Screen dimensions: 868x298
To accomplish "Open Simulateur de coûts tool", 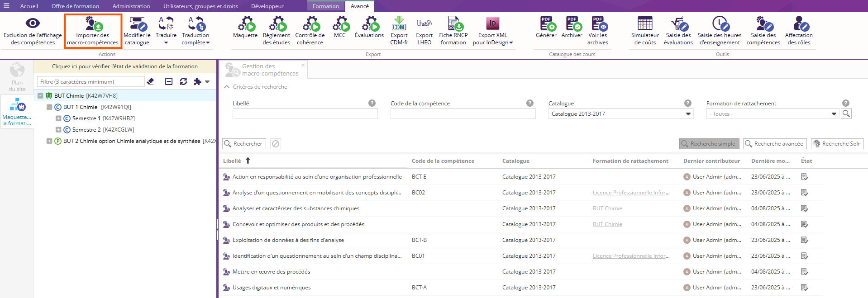I will 644,31.
